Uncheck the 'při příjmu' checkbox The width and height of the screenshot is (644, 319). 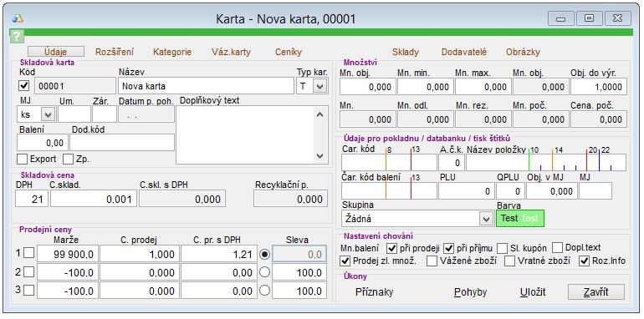coord(448,248)
